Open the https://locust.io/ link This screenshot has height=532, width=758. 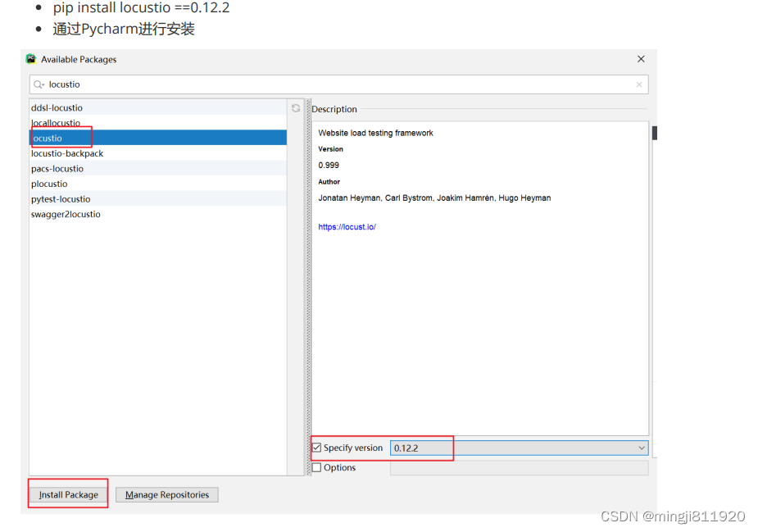coord(347,227)
